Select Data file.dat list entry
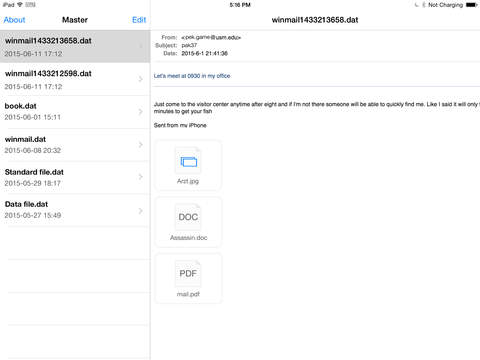The height and width of the screenshot is (360, 480). pyautogui.click(x=75, y=210)
